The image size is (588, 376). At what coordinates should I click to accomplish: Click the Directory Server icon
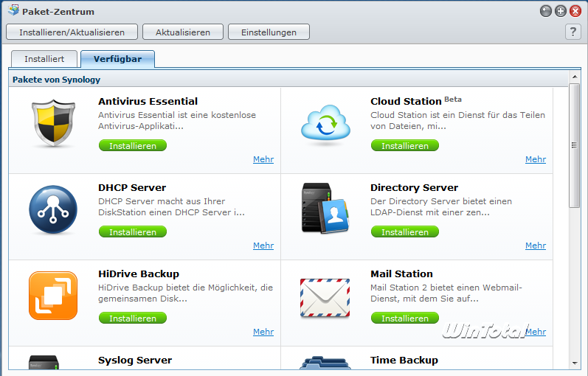325,209
